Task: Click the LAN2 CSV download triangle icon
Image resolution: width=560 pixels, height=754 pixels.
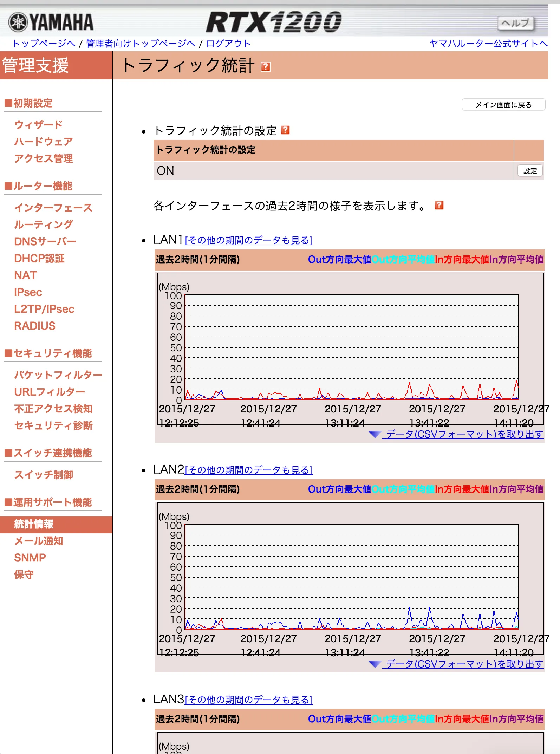Action: (375, 664)
